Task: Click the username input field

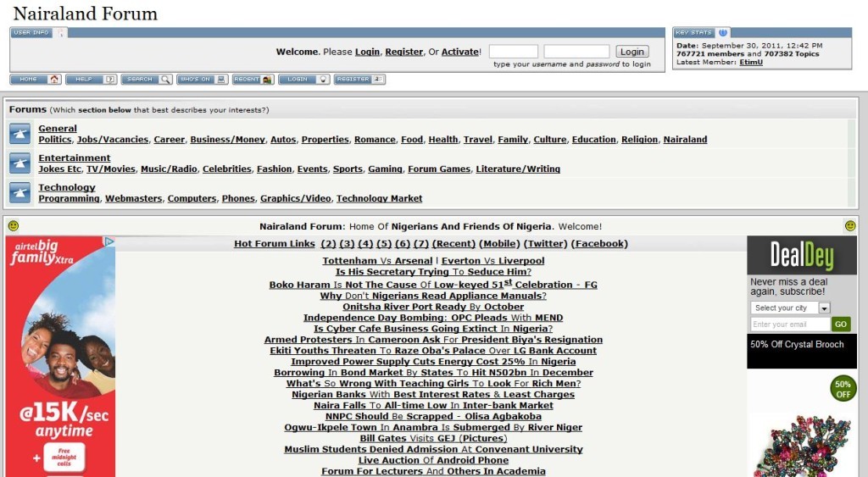Action: click(x=513, y=52)
